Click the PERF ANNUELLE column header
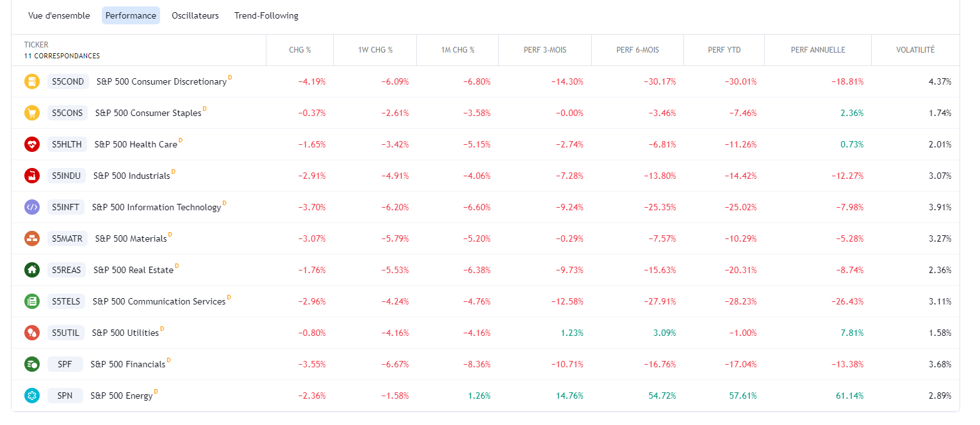 pos(817,50)
